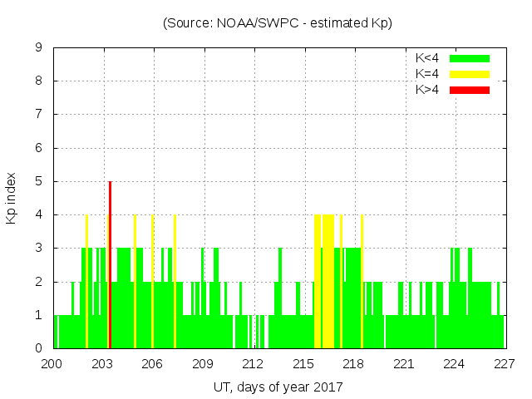Click y-axis tick label 5

click(39, 181)
